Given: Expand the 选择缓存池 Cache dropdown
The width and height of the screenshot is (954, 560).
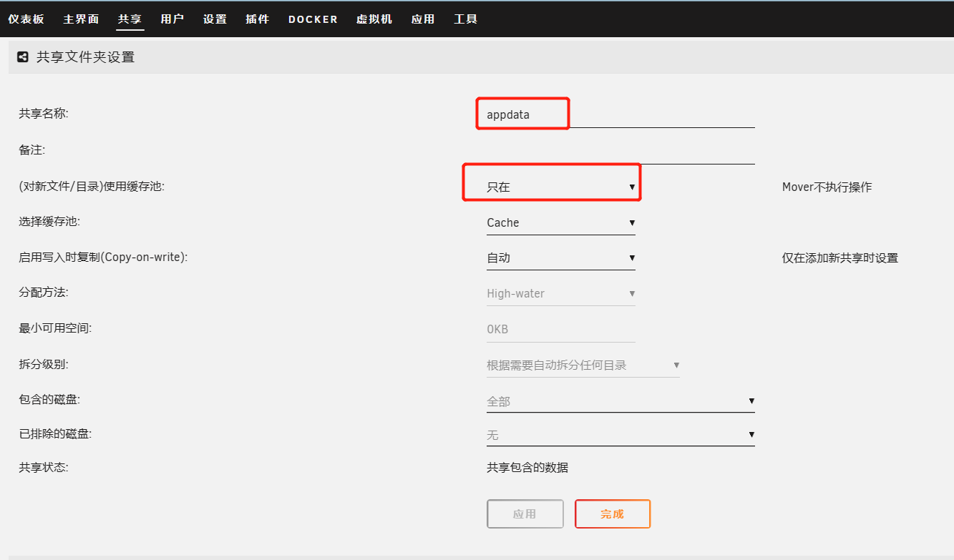Looking at the screenshot, I should [x=560, y=223].
